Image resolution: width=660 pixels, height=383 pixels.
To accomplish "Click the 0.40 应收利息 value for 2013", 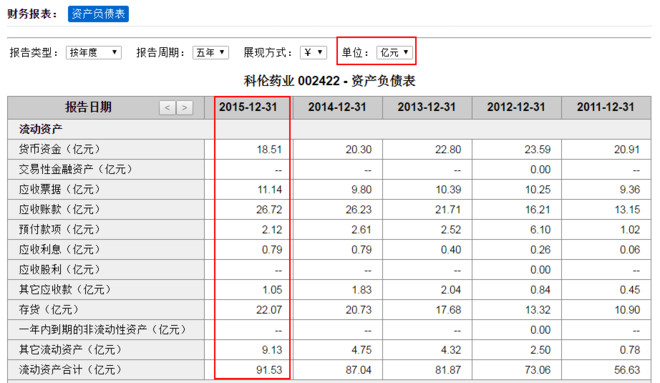I will pyautogui.click(x=451, y=249).
